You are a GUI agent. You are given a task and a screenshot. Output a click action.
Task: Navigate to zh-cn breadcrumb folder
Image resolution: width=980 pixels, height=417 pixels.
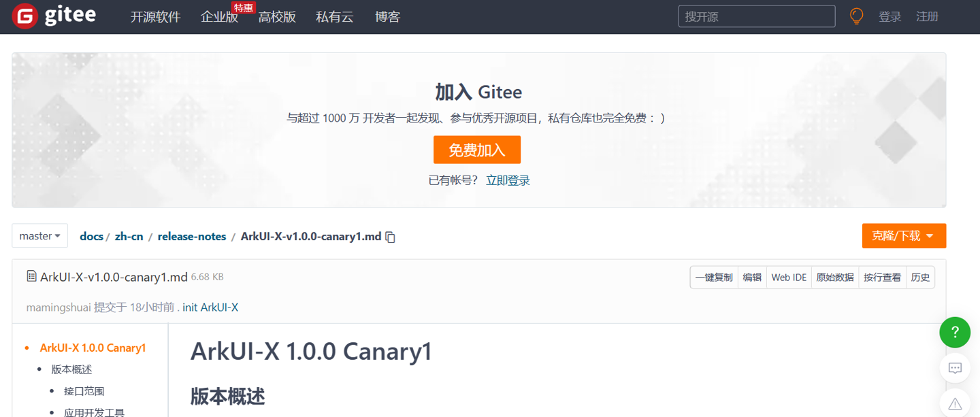click(129, 237)
